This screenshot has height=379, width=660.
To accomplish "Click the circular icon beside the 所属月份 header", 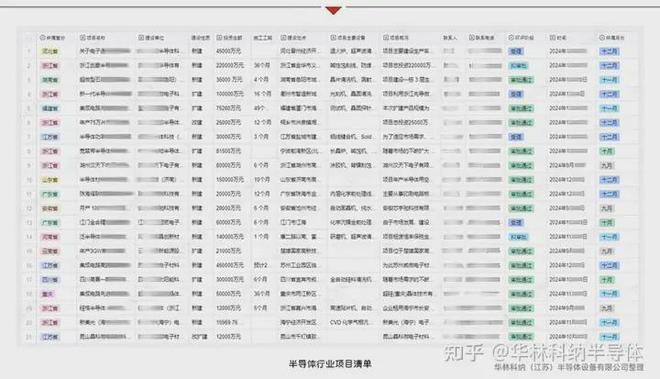I will click(x=601, y=37).
